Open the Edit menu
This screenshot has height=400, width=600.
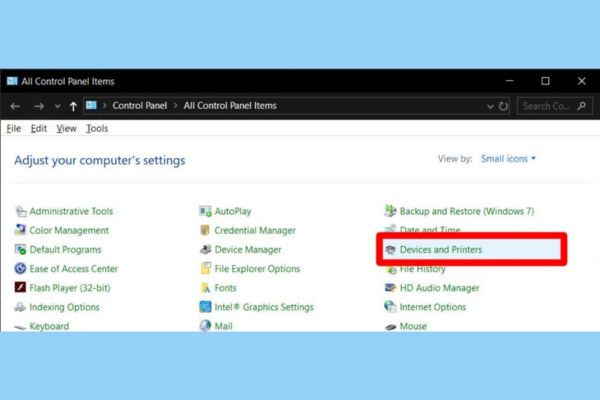[x=39, y=129]
